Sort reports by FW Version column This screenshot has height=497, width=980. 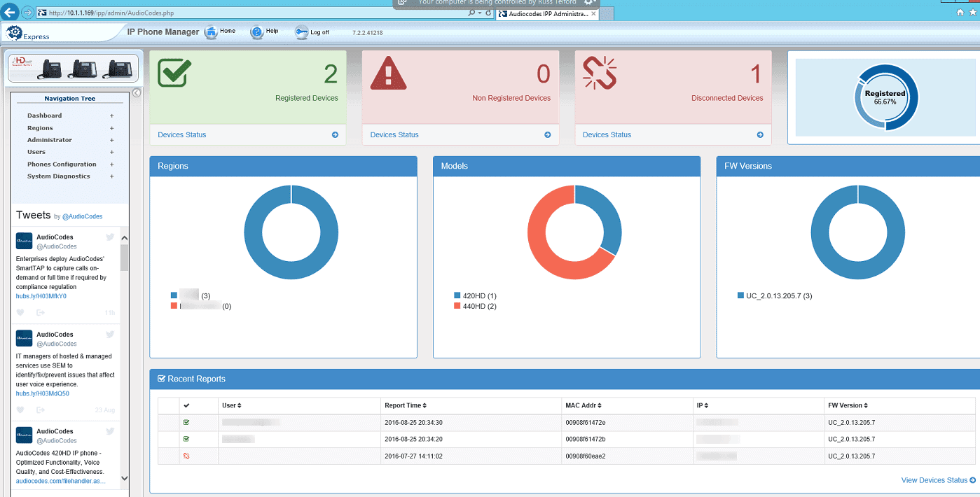point(848,405)
